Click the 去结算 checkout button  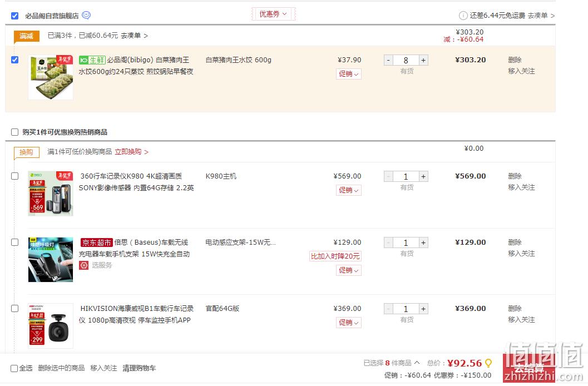pyautogui.click(x=528, y=368)
